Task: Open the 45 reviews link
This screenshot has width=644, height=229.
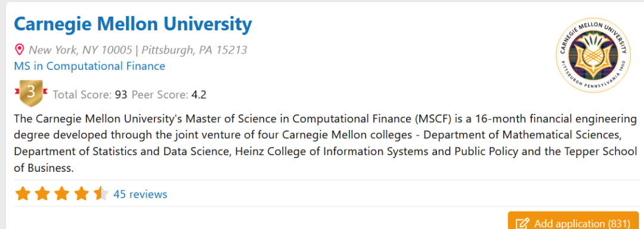Action: [140, 194]
